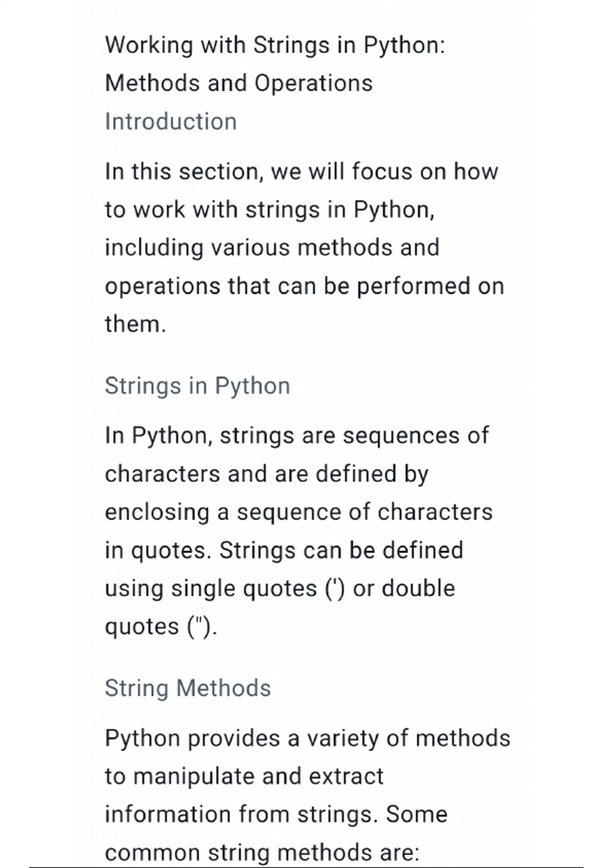Click the line "enclosing a sequence of characters"
Image resolution: width=613 pixels, height=868 pixels.
(x=298, y=512)
